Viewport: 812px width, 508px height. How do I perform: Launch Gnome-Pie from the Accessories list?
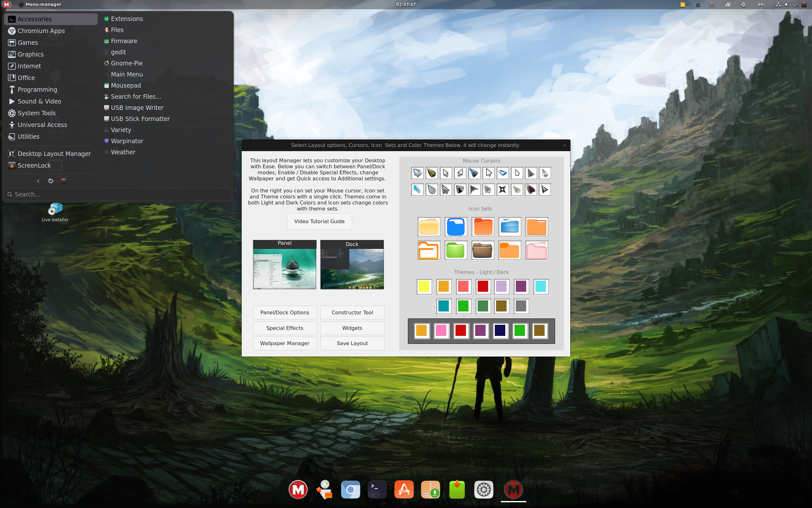click(123, 63)
